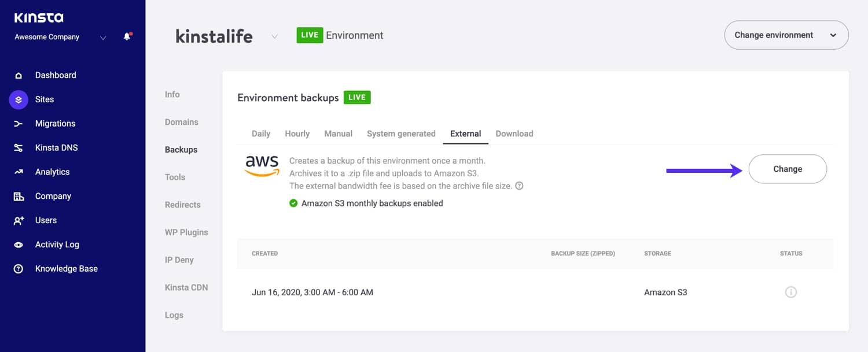Open the Kinsta CDN section
The height and width of the screenshot is (352, 868).
(x=186, y=288)
